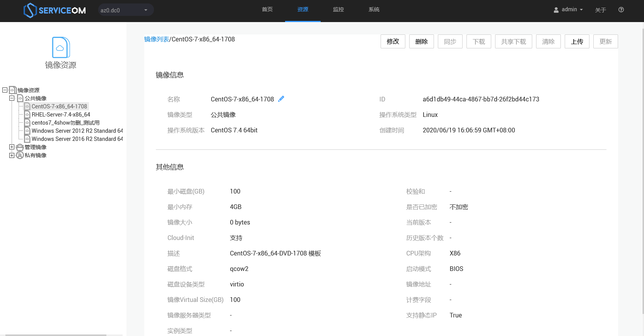644x336 pixels.
Task: Click the 私有镜像 node icon
Action: pyautogui.click(x=20, y=155)
